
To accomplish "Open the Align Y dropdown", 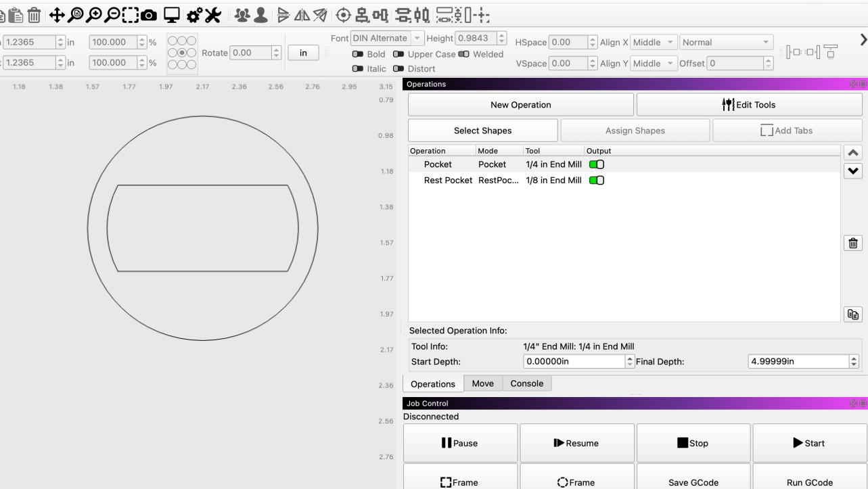I will (653, 63).
